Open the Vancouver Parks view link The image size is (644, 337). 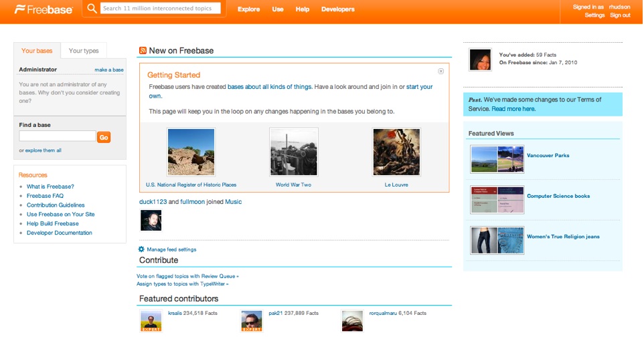[548, 155]
